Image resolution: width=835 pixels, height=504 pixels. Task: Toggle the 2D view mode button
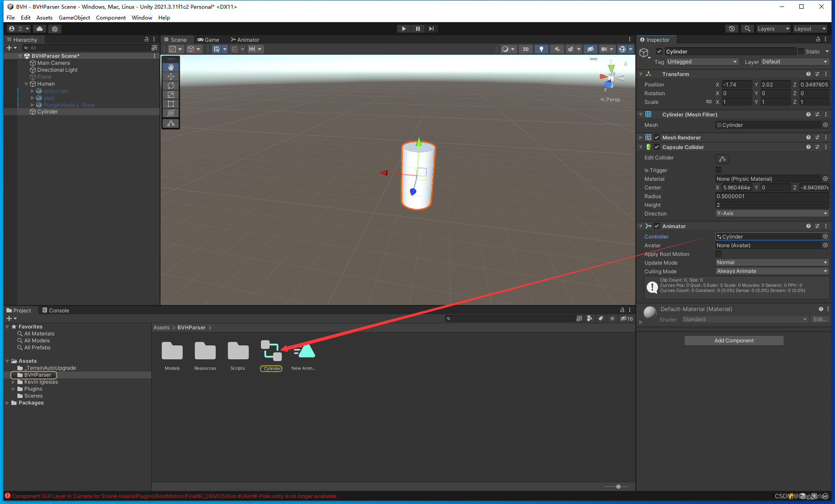click(x=525, y=49)
